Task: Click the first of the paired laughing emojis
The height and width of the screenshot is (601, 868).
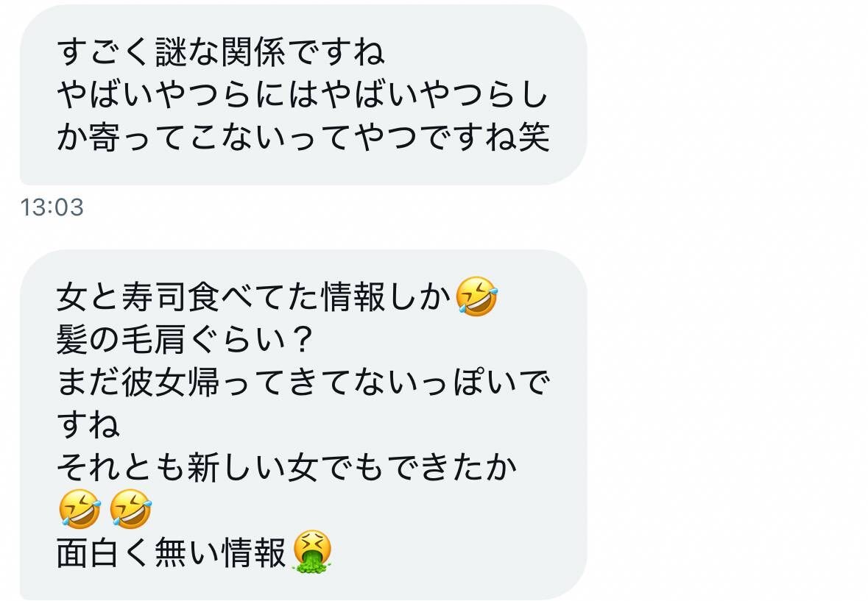Action: (x=80, y=509)
